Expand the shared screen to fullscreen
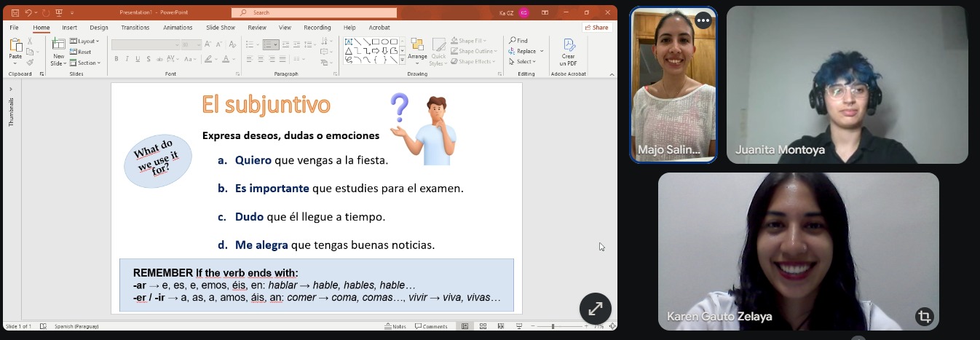This screenshot has height=340, width=980. (595, 309)
